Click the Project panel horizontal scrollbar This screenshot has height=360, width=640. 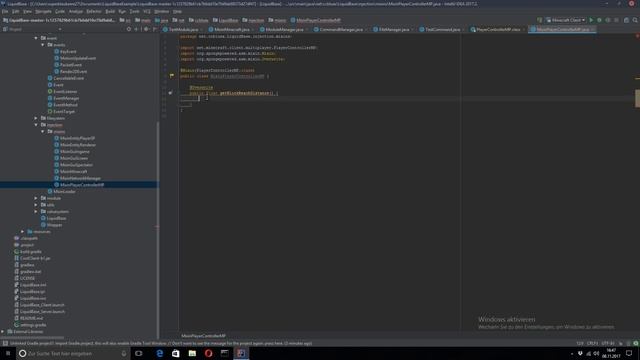33,337
